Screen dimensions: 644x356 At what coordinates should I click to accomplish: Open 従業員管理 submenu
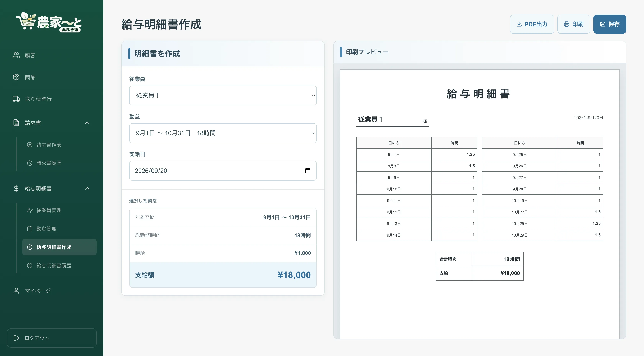(59, 210)
